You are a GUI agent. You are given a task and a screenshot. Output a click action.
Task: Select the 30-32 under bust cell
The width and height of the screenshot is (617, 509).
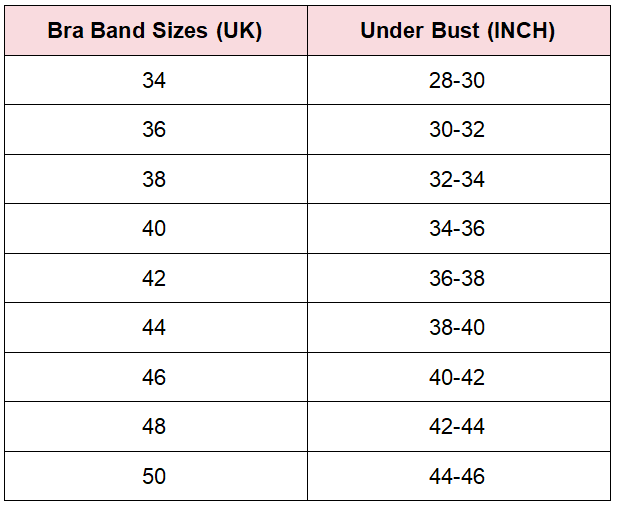(x=459, y=129)
